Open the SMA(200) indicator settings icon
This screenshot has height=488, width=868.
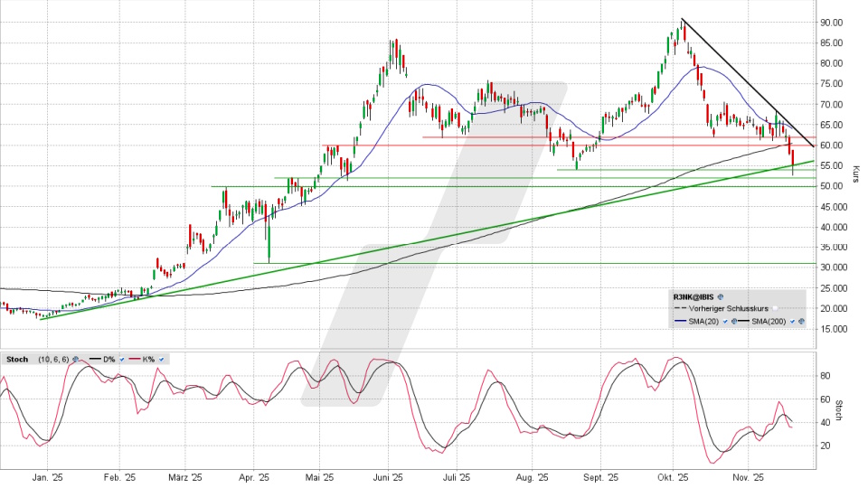(x=801, y=322)
